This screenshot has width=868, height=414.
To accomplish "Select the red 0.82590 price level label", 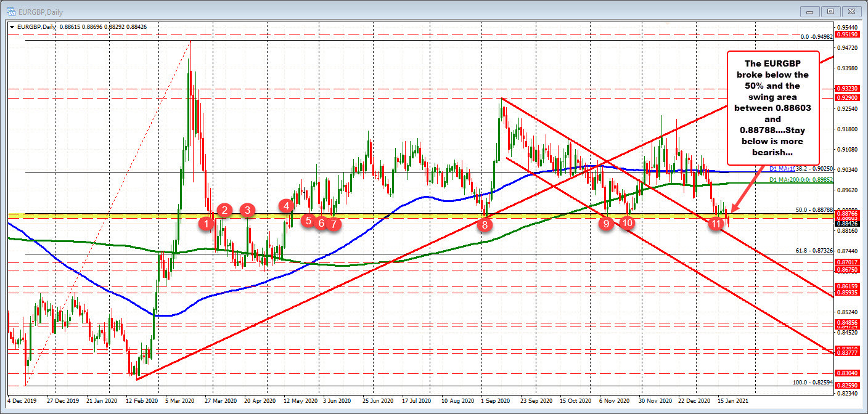I will click(x=846, y=386).
